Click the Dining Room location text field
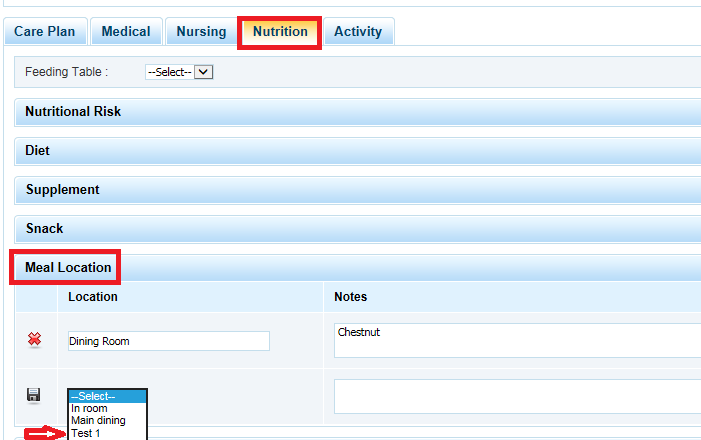Viewport: 701px width, 440px height. pos(168,341)
